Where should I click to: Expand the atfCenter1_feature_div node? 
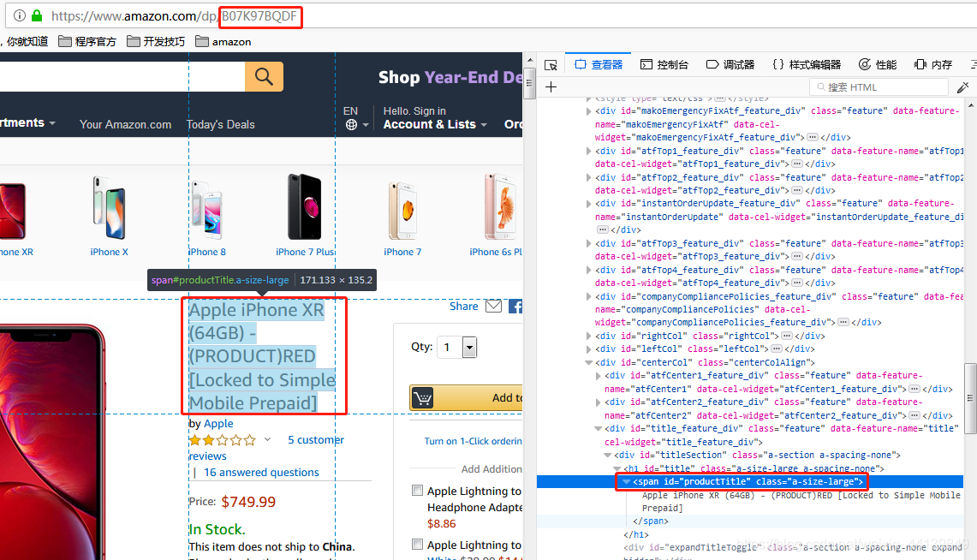click(599, 376)
